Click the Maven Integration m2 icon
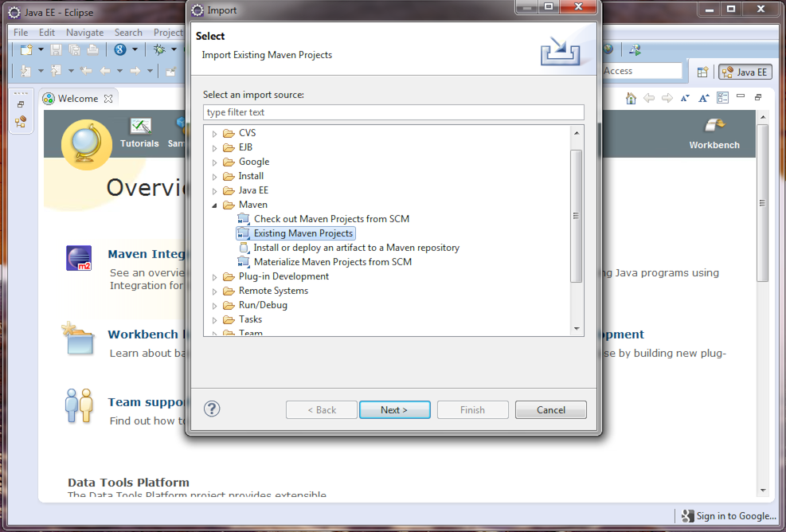This screenshot has height=532, width=786. click(x=79, y=258)
